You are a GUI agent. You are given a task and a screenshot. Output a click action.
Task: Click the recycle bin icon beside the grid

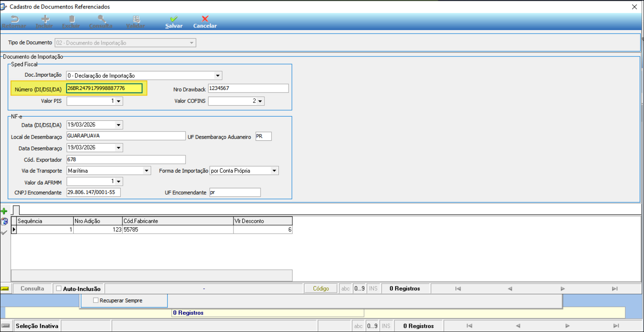(4, 221)
